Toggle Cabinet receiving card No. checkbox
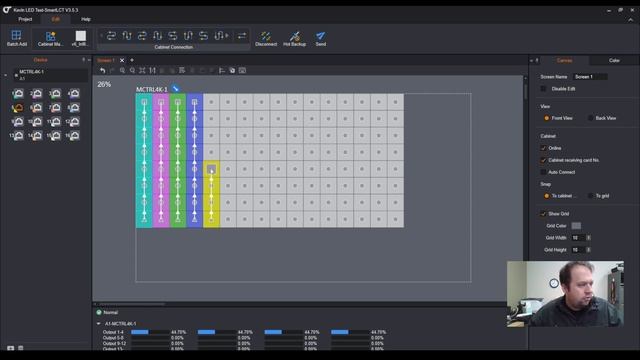This screenshot has height=360, width=640. click(x=543, y=160)
